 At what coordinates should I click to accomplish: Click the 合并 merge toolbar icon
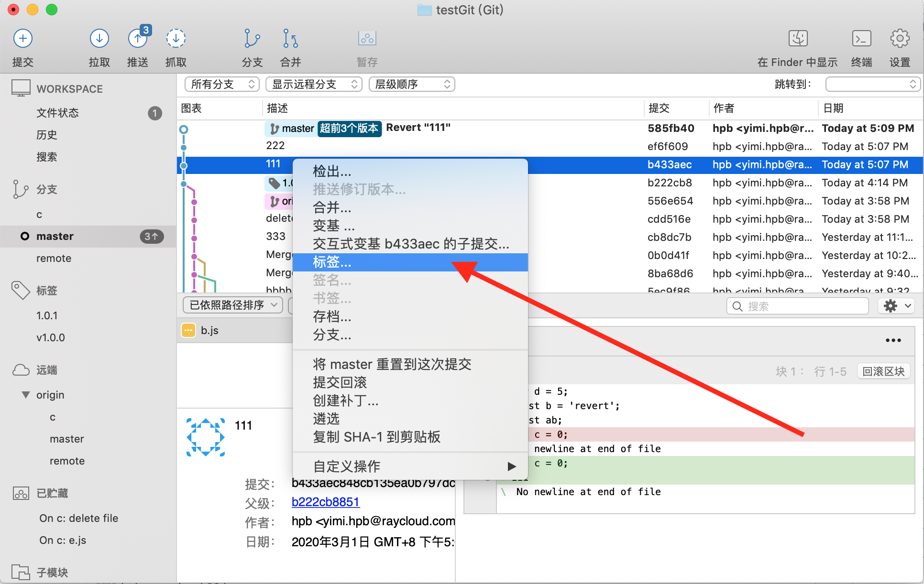pyautogui.click(x=290, y=38)
